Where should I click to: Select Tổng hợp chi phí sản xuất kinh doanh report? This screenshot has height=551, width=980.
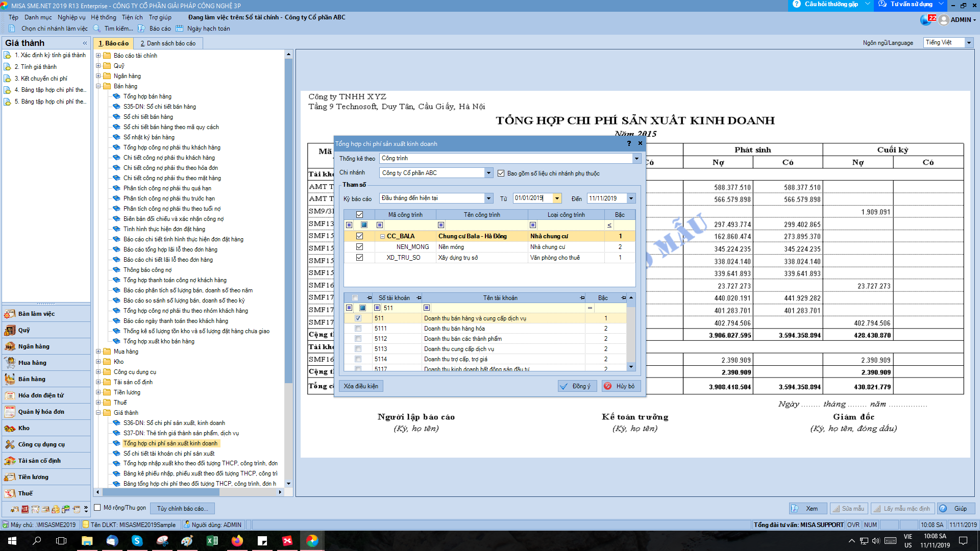click(170, 443)
